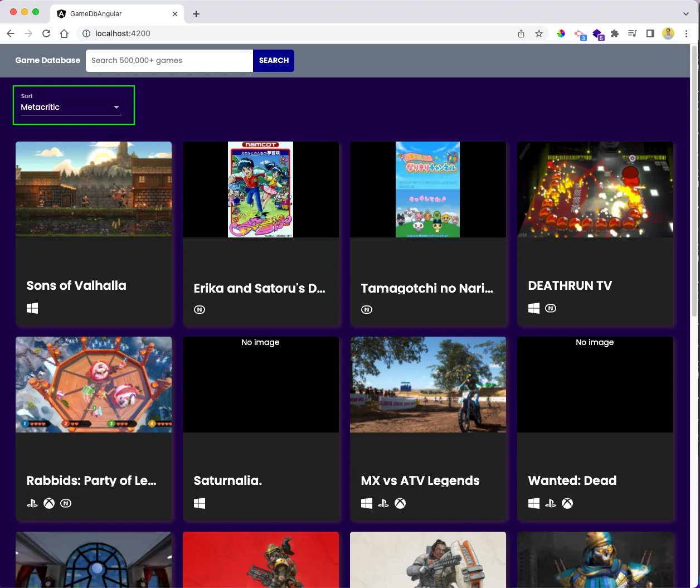Click the Windows icon under MX vs ATV Legends
This screenshot has width=700, height=588.
pos(367,503)
